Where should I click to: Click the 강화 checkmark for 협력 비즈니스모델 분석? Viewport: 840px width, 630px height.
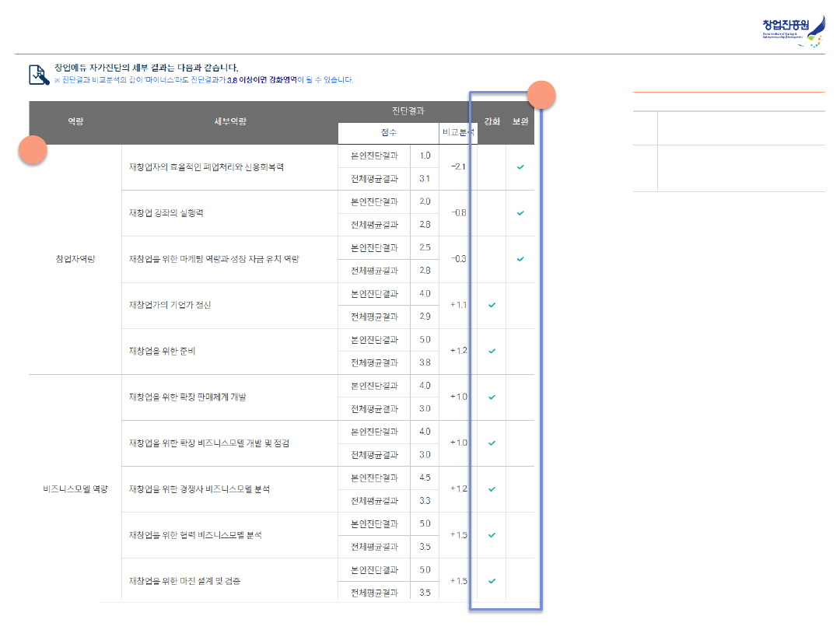coord(492,535)
